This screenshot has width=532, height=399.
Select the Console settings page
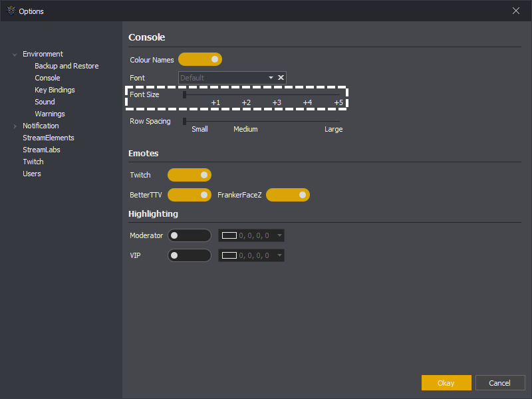pos(47,78)
